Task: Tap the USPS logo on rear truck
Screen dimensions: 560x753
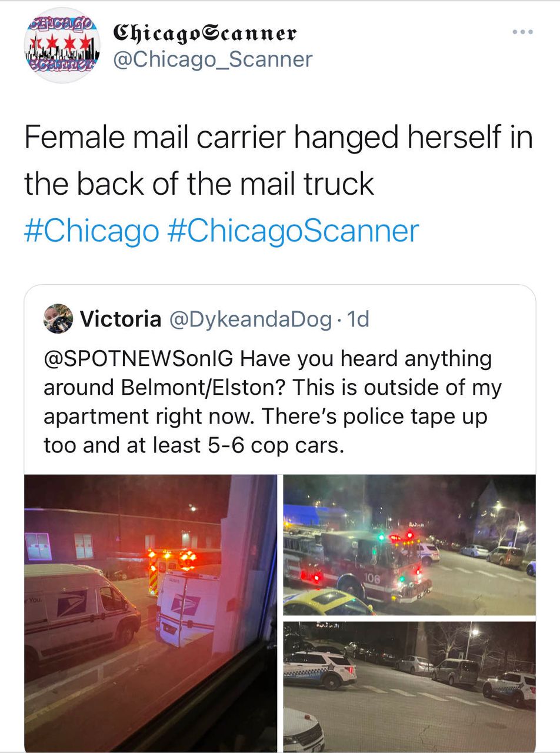Action: coord(185,605)
